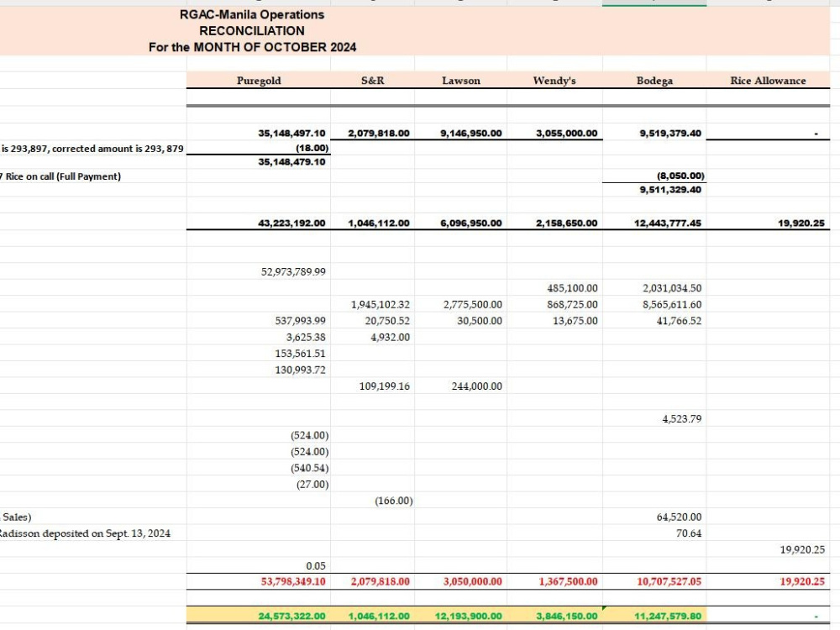This screenshot has width=840, height=630.
Task: Select the 'Rice on call (Full Payment)' label
Action: tap(63, 176)
